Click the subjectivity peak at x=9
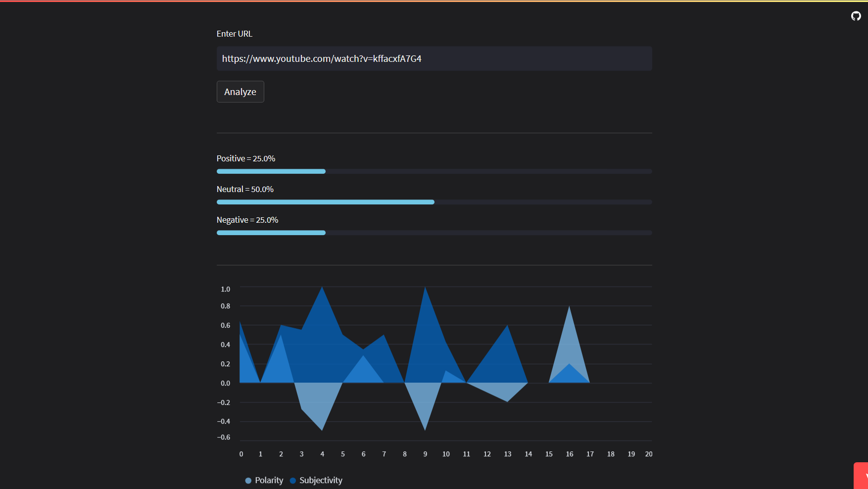 pos(425,288)
